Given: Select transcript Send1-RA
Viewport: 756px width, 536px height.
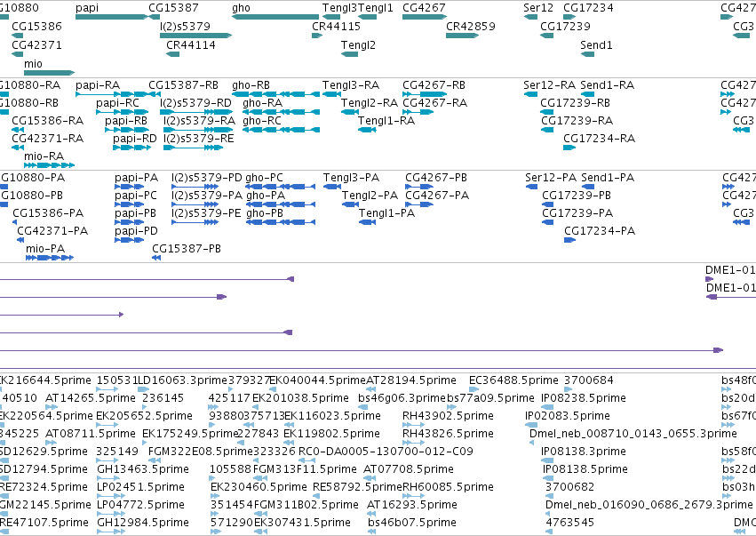Looking at the screenshot, I should coord(587,94).
